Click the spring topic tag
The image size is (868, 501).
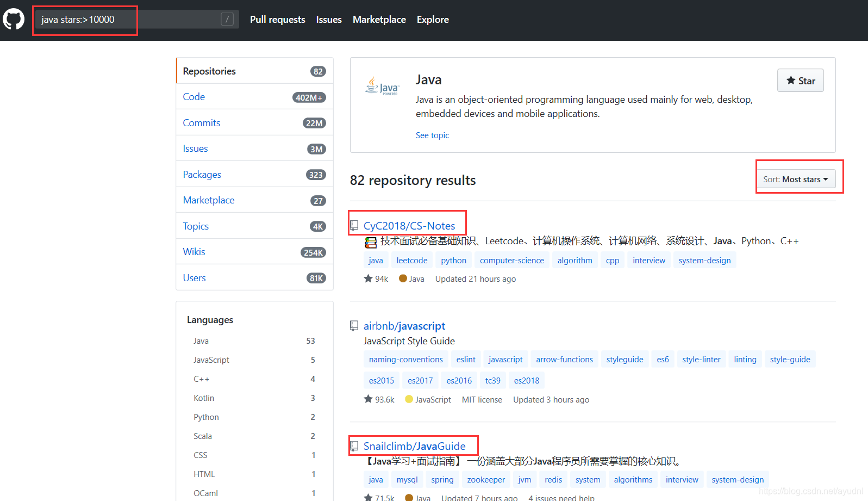(x=442, y=480)
